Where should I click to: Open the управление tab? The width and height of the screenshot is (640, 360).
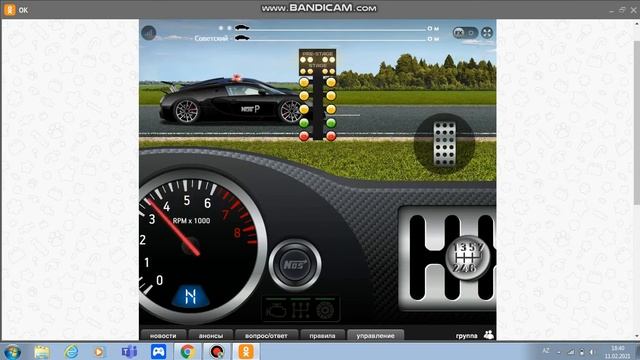click(x=376, y=336)
